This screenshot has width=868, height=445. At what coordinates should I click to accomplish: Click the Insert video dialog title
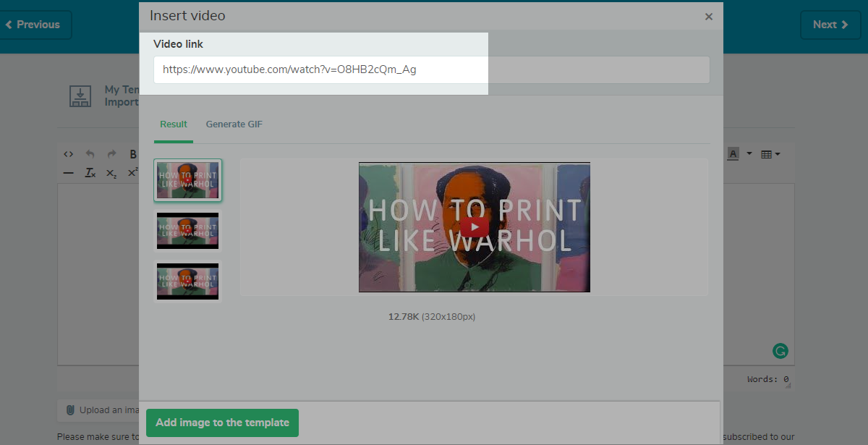click(187, 15)
